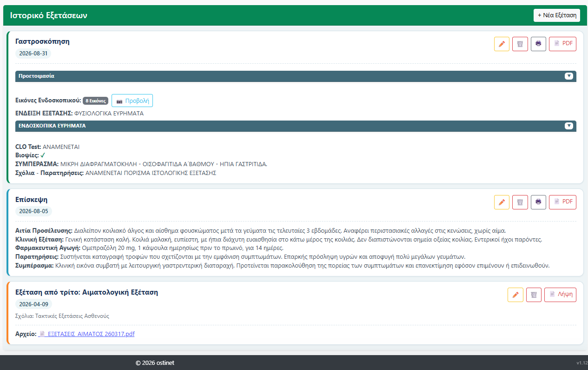Add a new exam with Νέα Εξέταση

(x=557, y=15)
